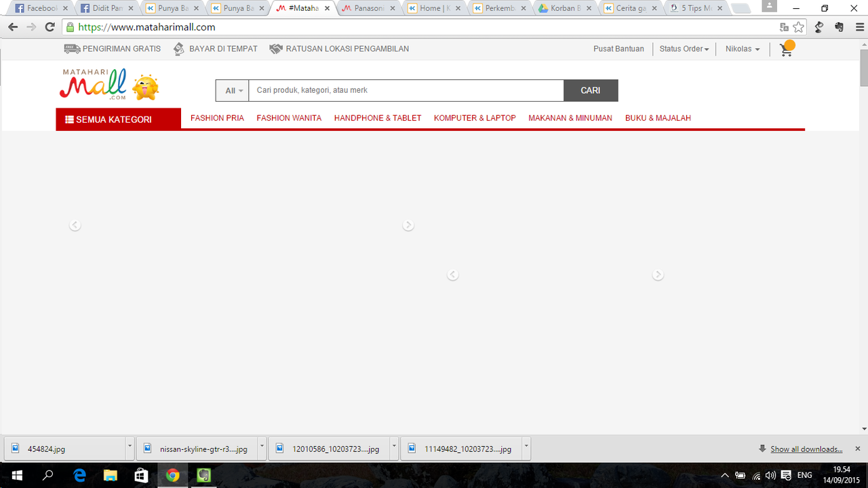Open downloaded file 11149482_10203723
This screenshot has width=868, height=488.
click(462, 449)
